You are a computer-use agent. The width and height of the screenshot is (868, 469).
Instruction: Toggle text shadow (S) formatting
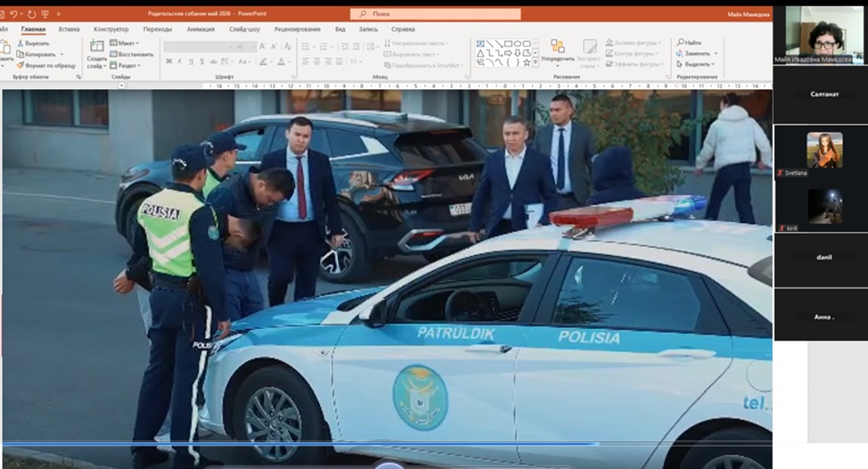[202, 62]
